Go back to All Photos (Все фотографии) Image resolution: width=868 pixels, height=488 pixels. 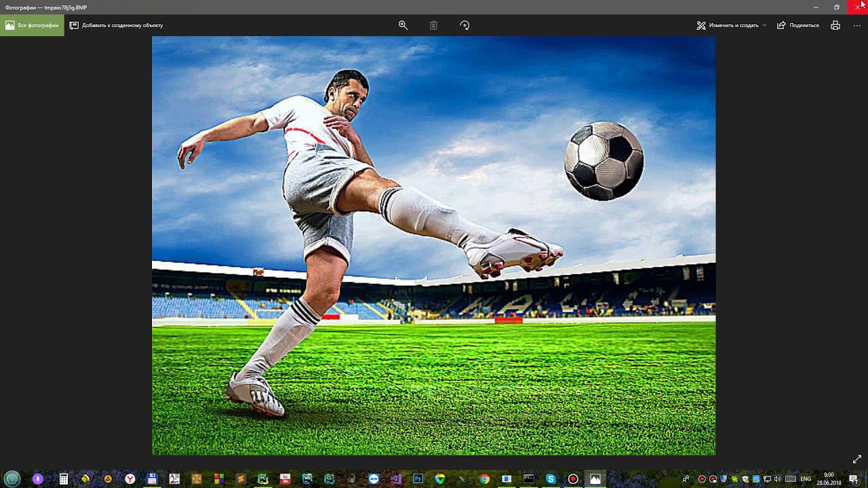point(32,25)
